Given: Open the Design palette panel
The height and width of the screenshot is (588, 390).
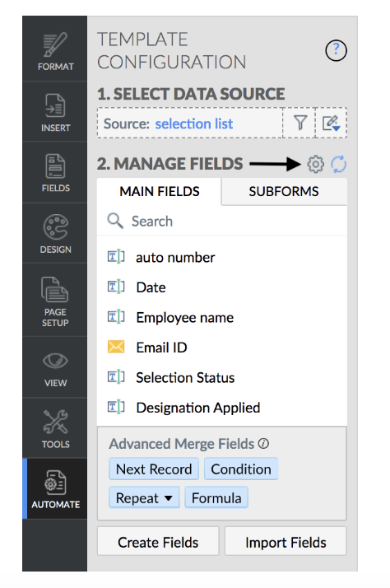Looking at the screenshot, I should coord(55,233).
